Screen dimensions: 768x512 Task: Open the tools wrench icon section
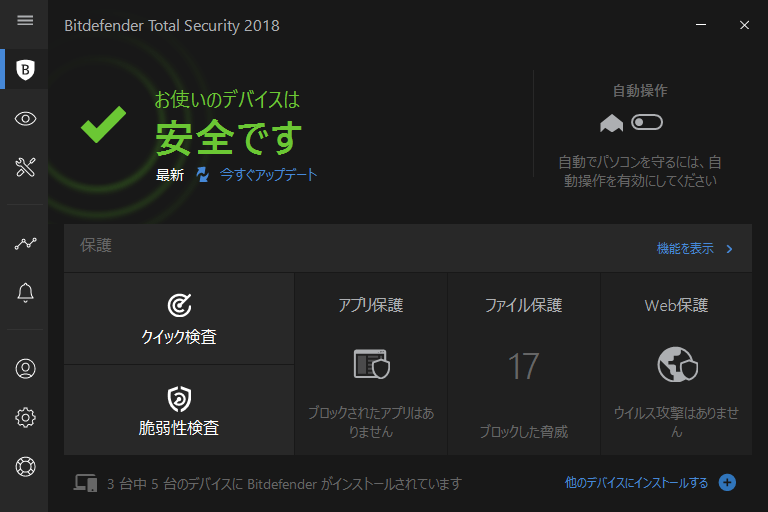[x=26, y=167]
